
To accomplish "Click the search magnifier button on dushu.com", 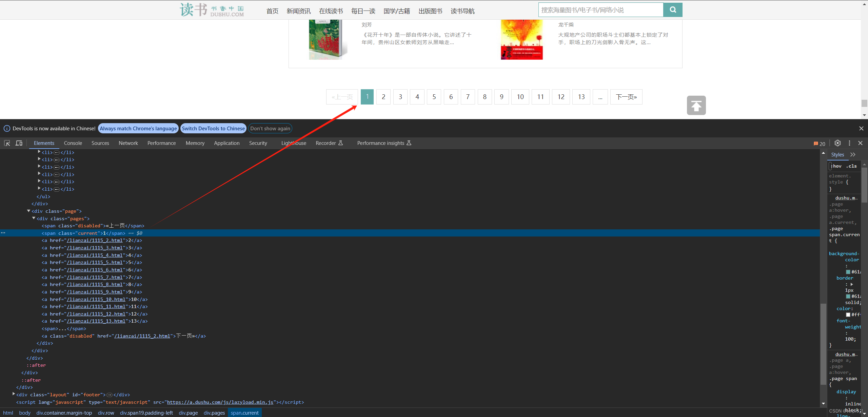I will [673, 10].
